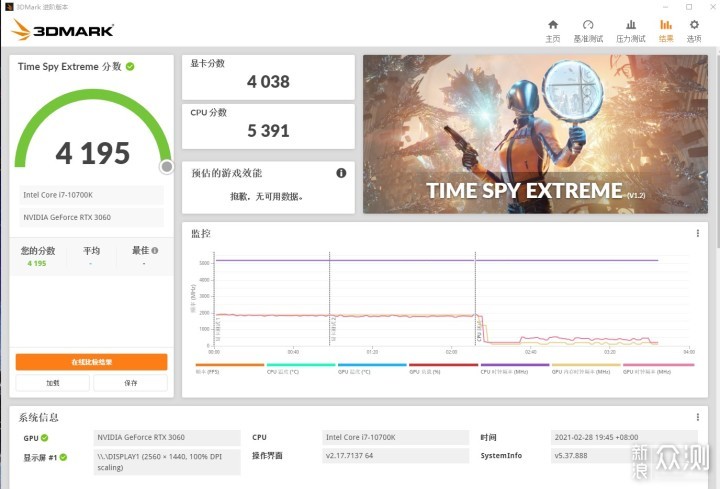Screen dimensions: 720x489
Task: Toggle the pink GPU 时钟频率 (MHz) legend series
Action: tap(658, 368)
